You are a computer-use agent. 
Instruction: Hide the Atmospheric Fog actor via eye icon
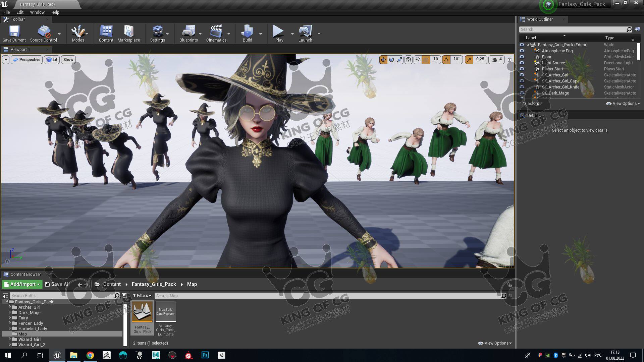point(522,51)
